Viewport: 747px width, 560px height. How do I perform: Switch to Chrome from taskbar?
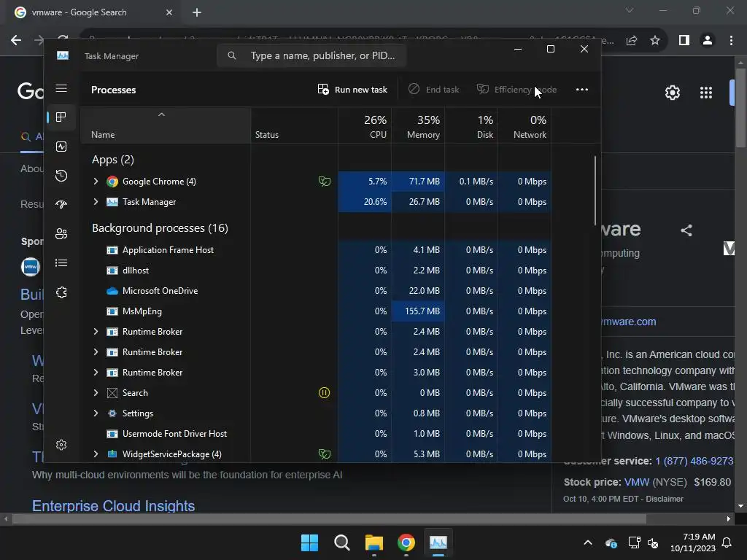406,542
